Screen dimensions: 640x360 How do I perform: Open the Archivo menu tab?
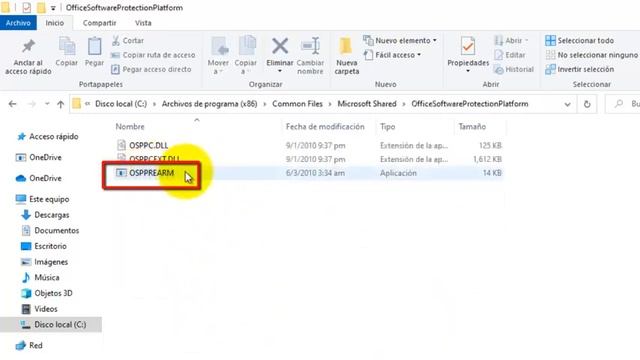(x=18, y=23)
